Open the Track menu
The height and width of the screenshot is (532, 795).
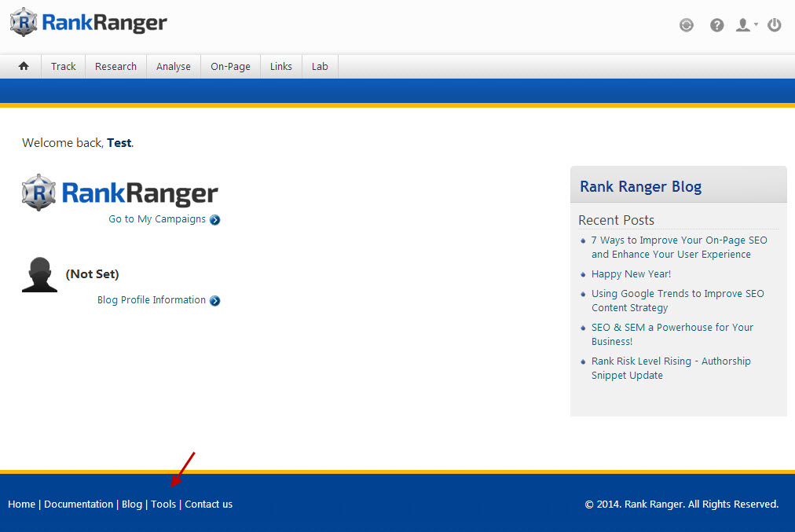click(x=64, y=67)
